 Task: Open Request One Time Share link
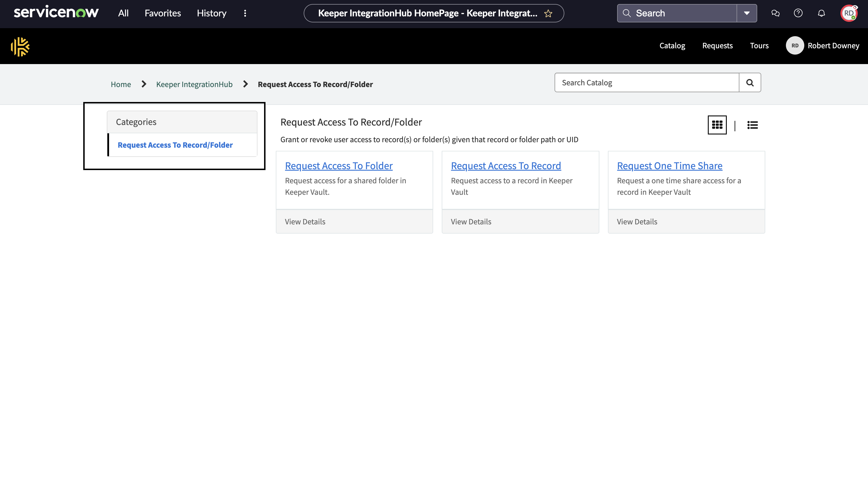coord(669,165)
